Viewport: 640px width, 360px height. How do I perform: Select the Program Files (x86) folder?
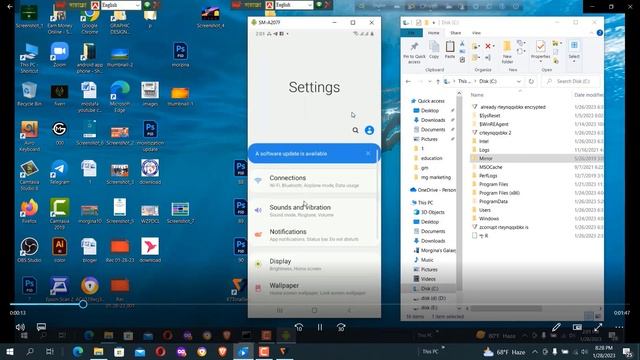click(x=499, y=193)
